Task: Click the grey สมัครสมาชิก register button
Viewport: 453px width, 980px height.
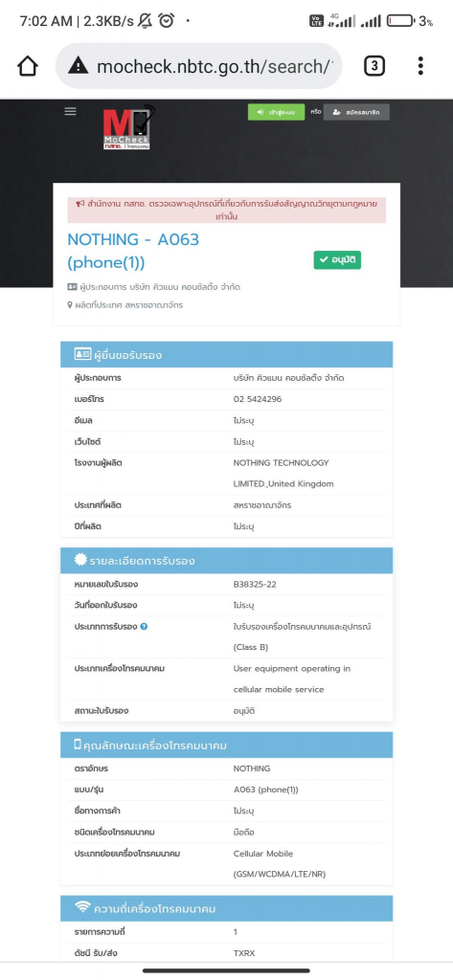Action: [x=356, y=112]
